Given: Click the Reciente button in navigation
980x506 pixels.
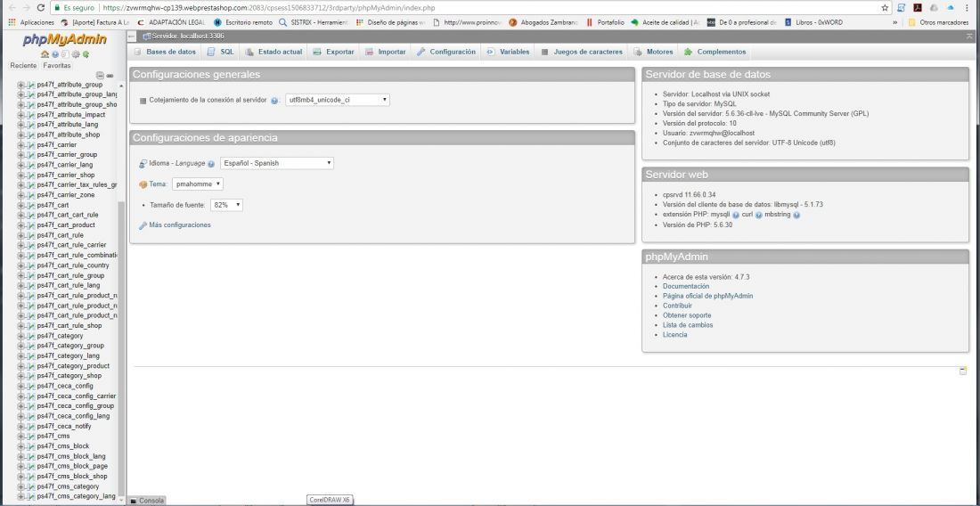Looking at the screenshot, I should click(23, 66).
